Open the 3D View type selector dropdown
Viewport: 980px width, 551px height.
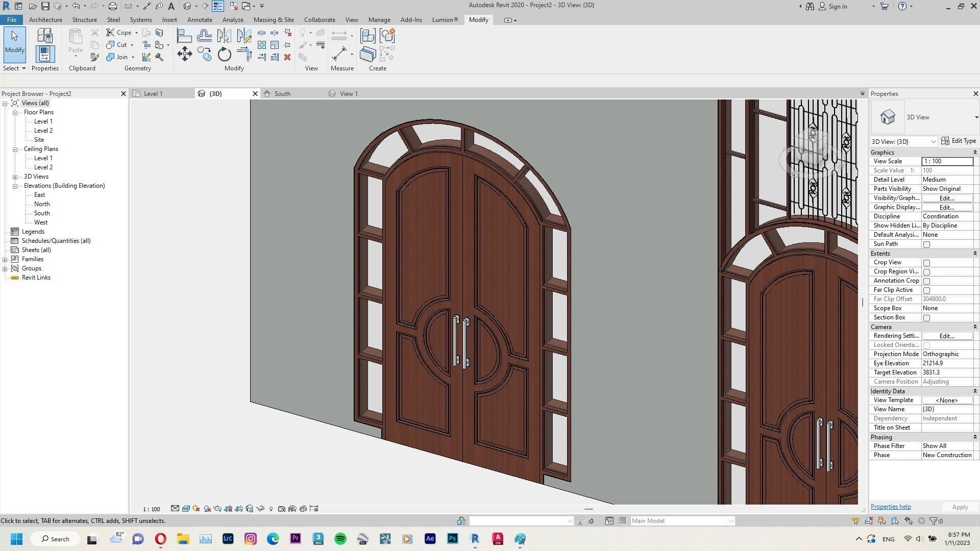coord(934,141)
